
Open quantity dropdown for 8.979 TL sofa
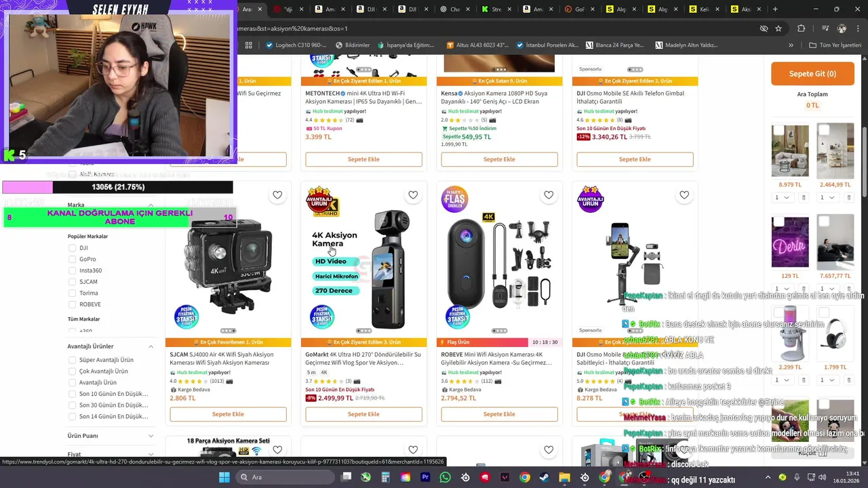coord(782,198)
